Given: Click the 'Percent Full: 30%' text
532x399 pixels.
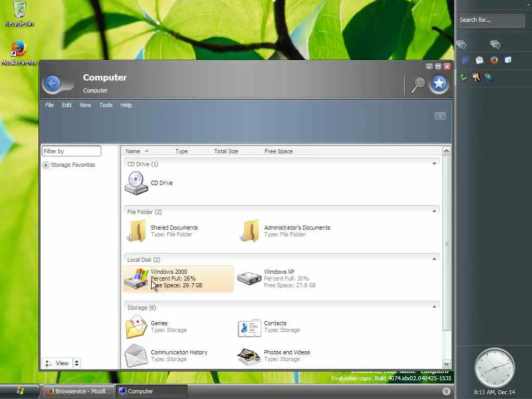Looking at the screenshot, I should (286, 278).
